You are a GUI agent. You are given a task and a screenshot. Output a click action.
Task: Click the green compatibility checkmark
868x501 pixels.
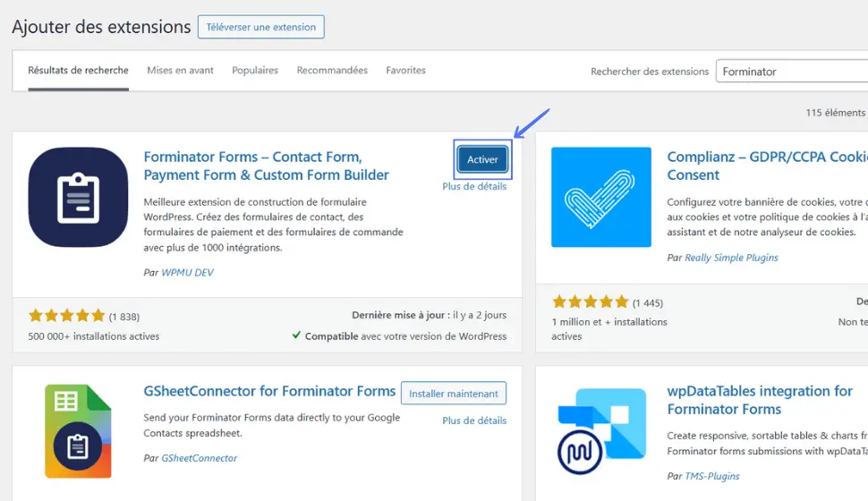click(x=297, y=335)
